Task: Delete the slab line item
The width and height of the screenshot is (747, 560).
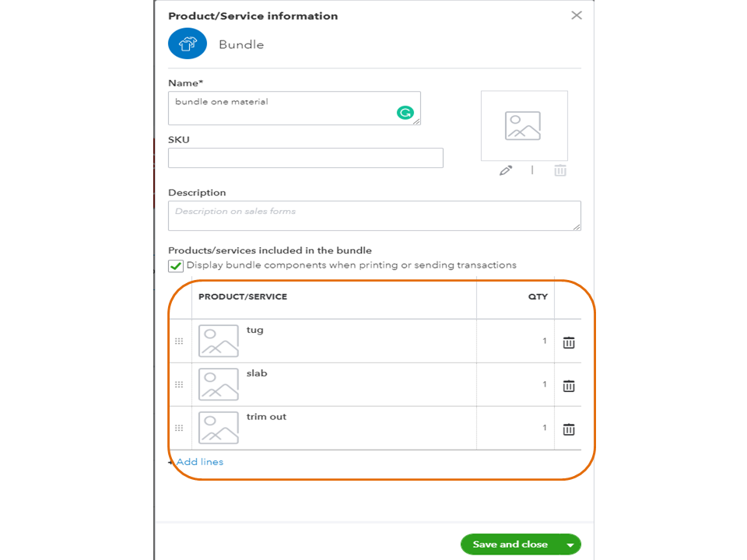Action: [569, 386]
